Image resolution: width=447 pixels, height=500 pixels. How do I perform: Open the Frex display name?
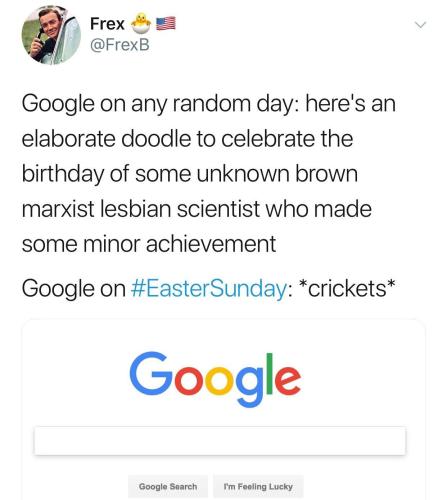(x=107, y=24)
